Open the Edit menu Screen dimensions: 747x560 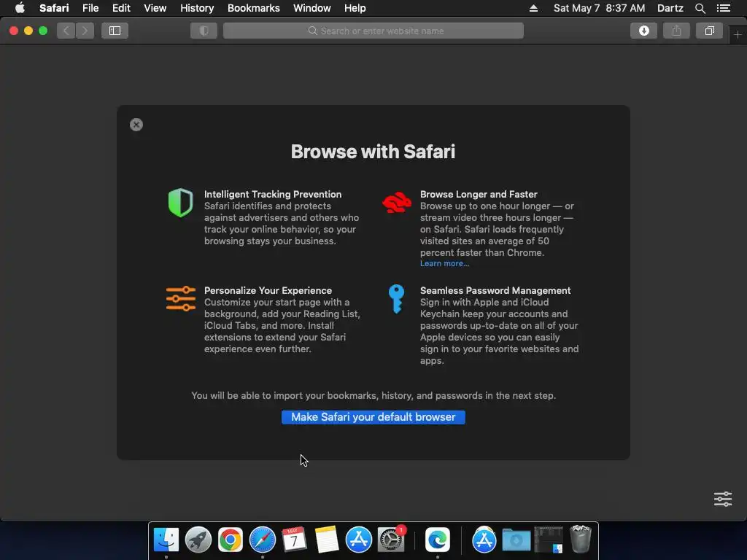coord(121,8)
